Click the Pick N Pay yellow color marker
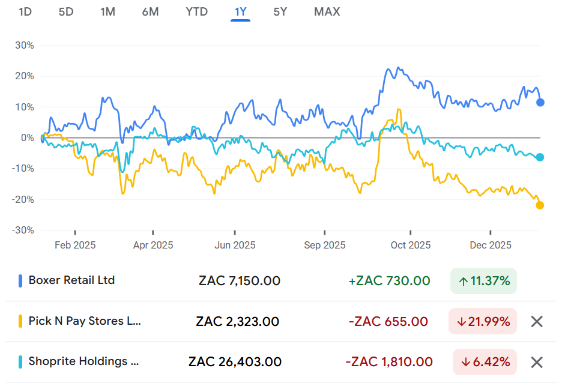The image size is (562, 392). (x=20, y=321)
